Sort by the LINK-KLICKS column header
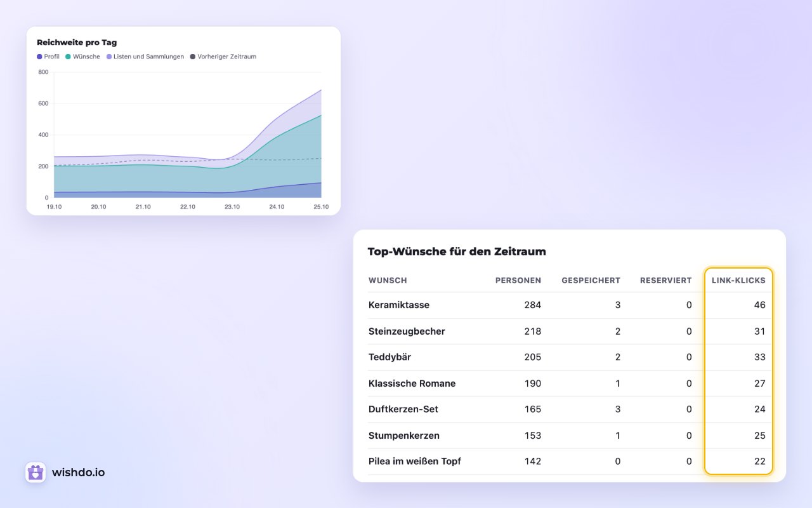The image size is (812, 508). coord(738,280)
